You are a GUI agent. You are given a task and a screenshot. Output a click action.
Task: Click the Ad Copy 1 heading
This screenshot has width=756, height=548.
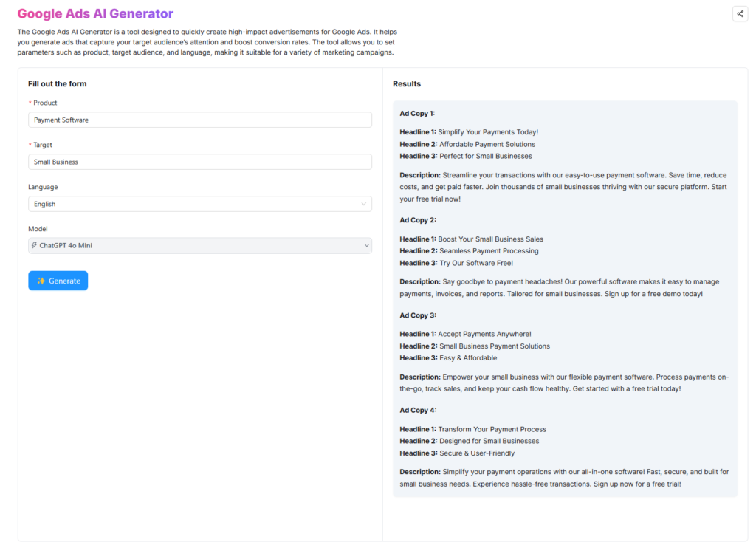click(417, 114)
